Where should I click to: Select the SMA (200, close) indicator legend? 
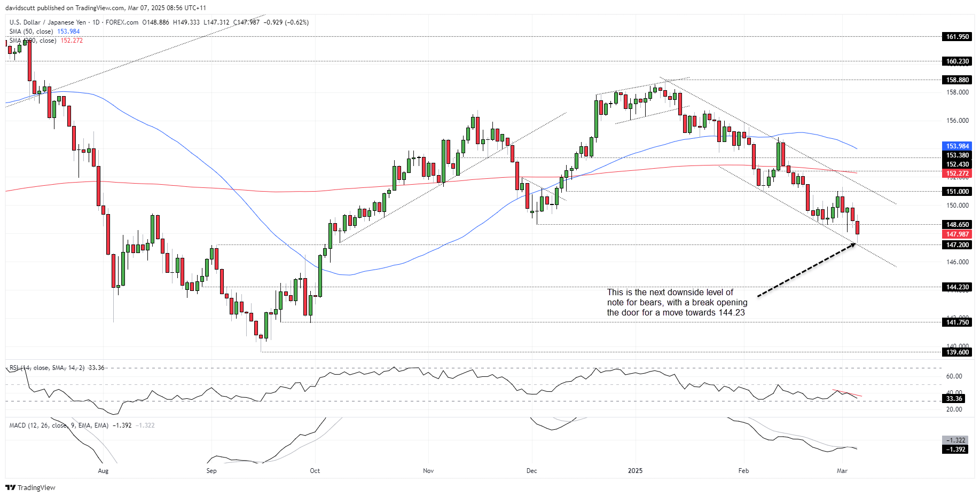pos(46,41)
